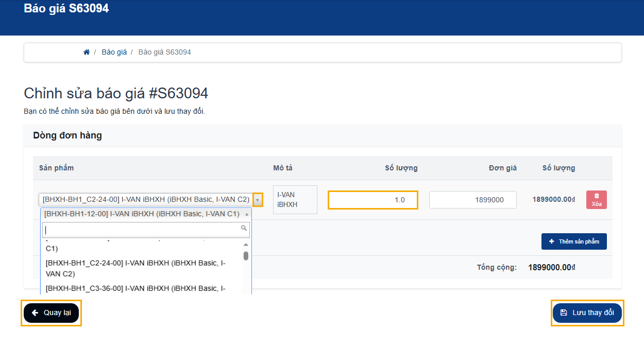Open the Báo giá breadcrumb link

114,52
